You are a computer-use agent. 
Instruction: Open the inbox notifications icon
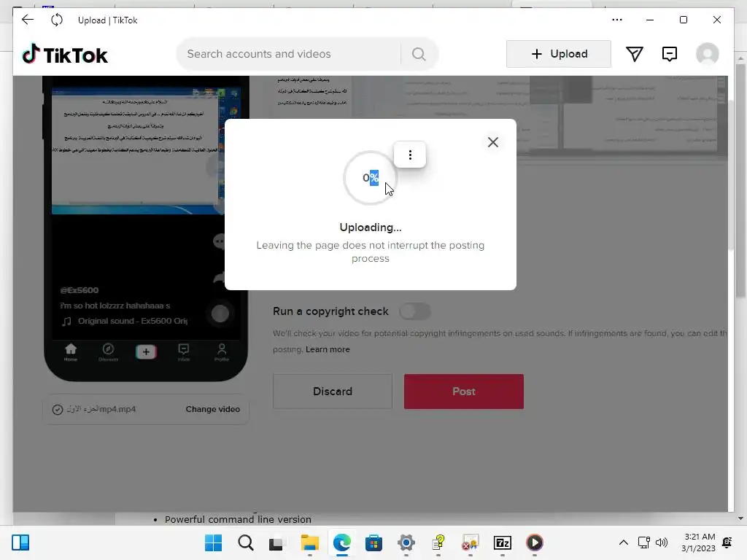click(x=670, y=54)
